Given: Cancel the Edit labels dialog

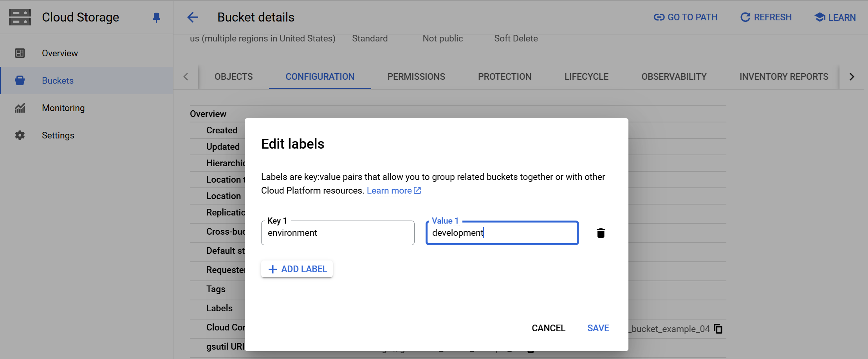Looking at the screenshot, I should pos(548,328).
